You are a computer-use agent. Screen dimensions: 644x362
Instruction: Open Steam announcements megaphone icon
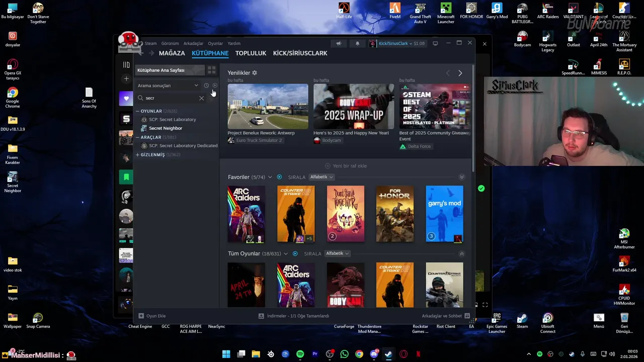339,43
